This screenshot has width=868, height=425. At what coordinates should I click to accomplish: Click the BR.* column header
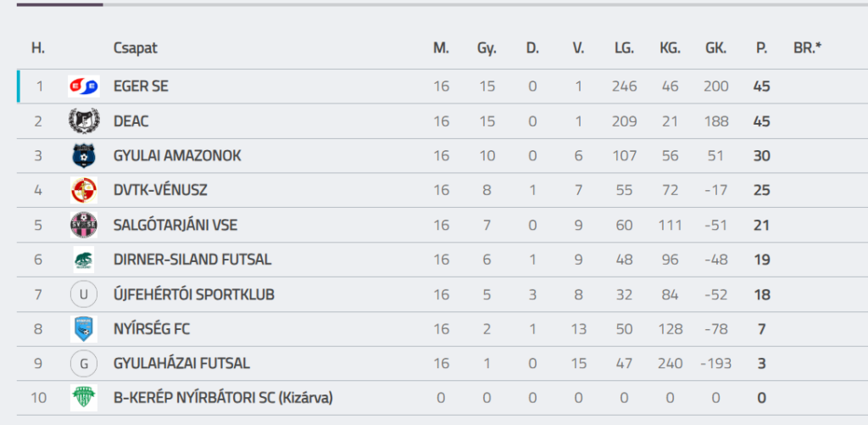(x=807, y=48)
